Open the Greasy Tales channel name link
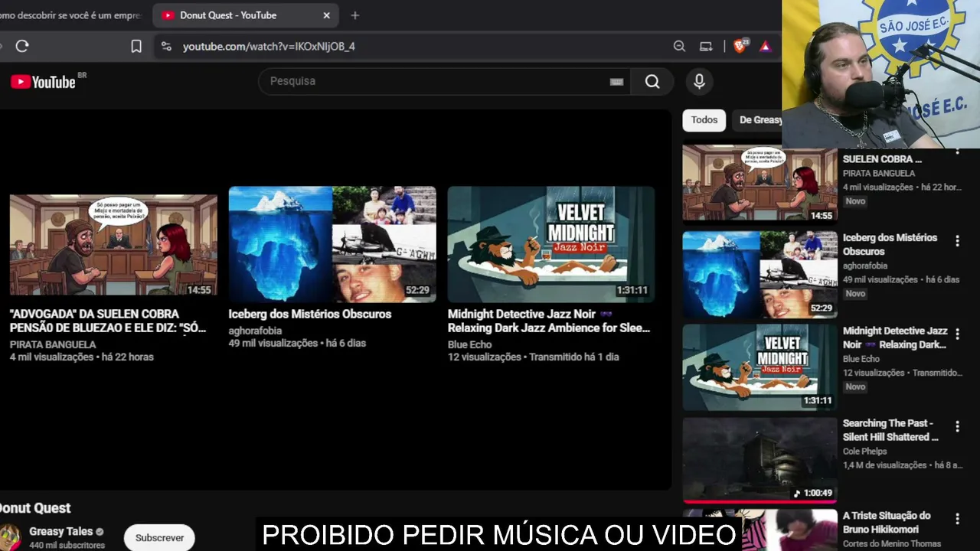This screenshot has width=980, height=551. pyautogui.click(x=60, y=531)
